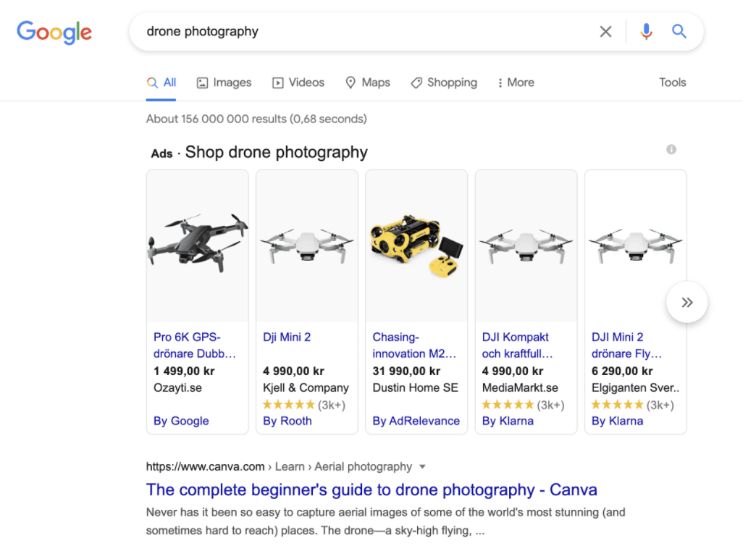Select the Images search tab icon
The image size is (756, 546).
click(203, 83)
